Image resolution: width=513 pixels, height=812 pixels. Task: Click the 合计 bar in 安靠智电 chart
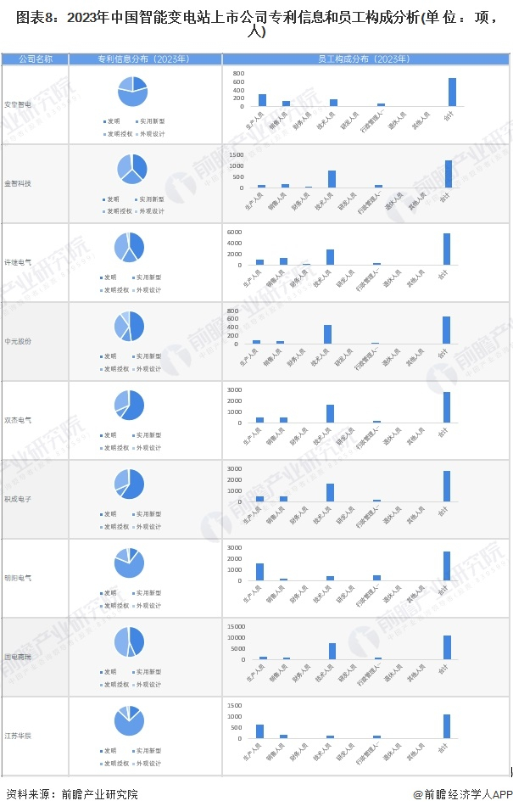pyautogui.click(x=452, y=92)
